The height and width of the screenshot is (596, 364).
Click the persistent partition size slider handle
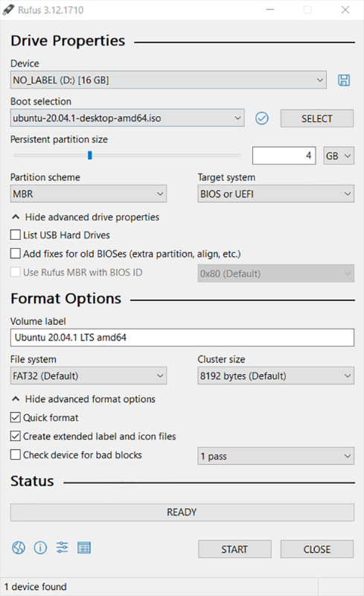coord(90,155)
